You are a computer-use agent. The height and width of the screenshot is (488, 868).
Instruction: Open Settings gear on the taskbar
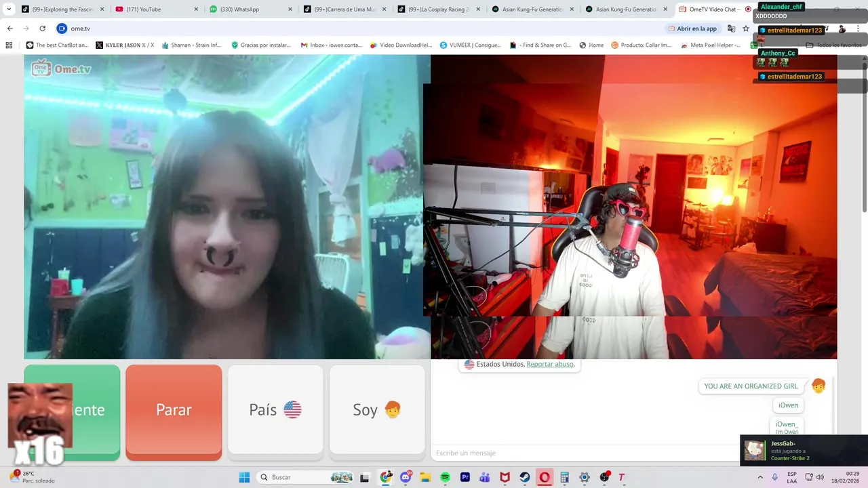coord(585,477)
